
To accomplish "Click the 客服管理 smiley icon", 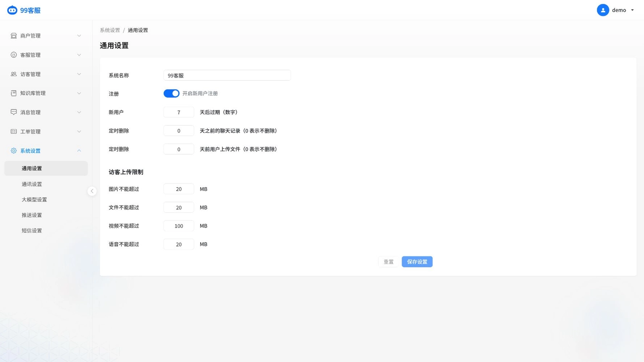I will pos(14,55).
